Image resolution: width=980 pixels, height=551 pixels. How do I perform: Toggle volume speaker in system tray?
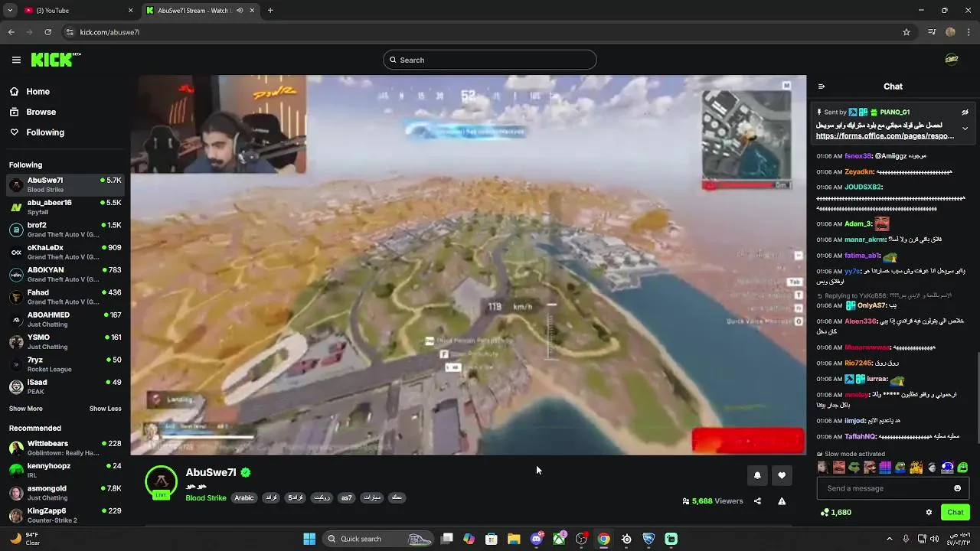(936, 539)
